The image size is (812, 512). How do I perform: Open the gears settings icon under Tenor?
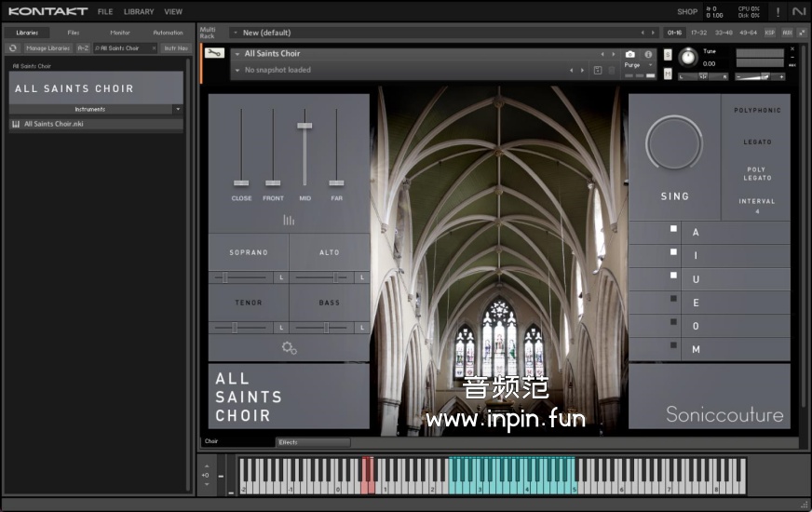(x=289, y=348)
